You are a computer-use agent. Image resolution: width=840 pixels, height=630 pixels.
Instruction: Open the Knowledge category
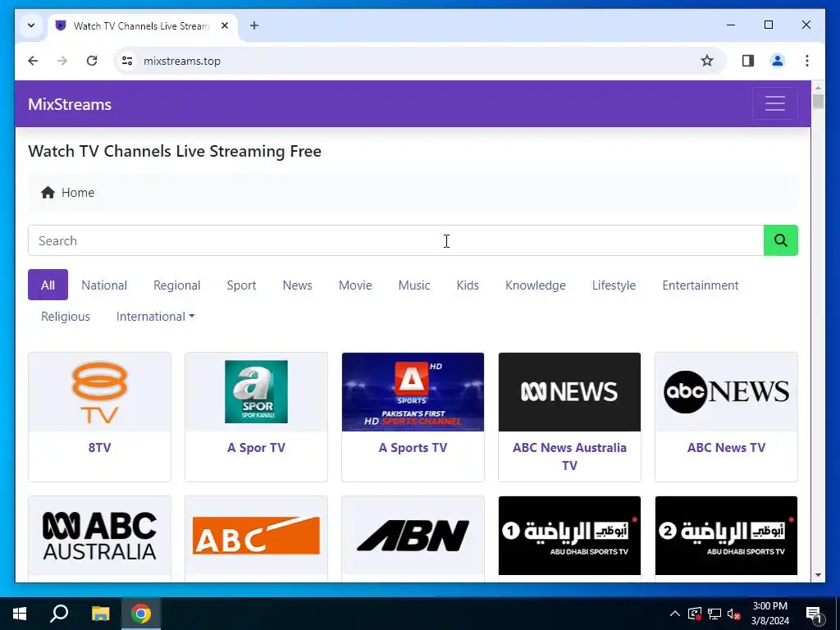pyautogui.click(x=535, y=285)
